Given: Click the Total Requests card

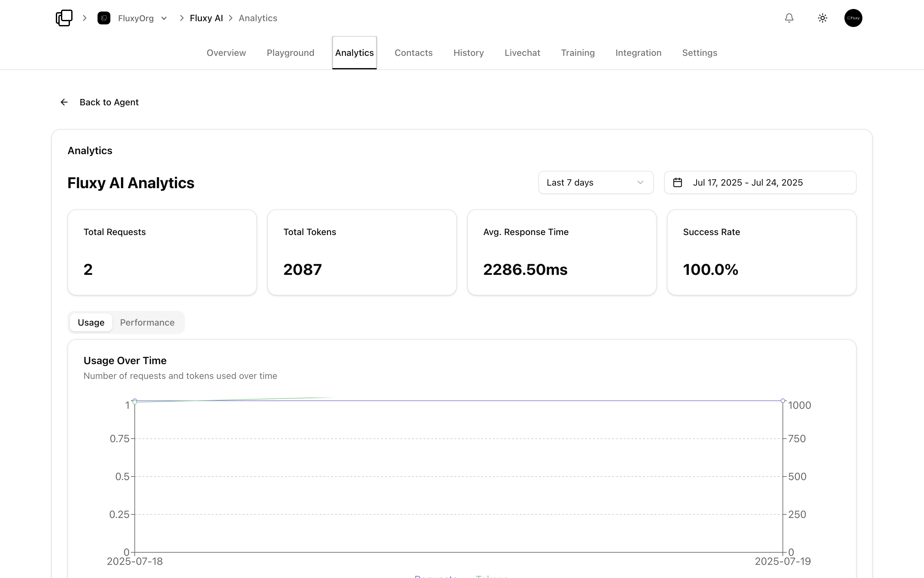Looking at the screenshot, I should point(162,252).
